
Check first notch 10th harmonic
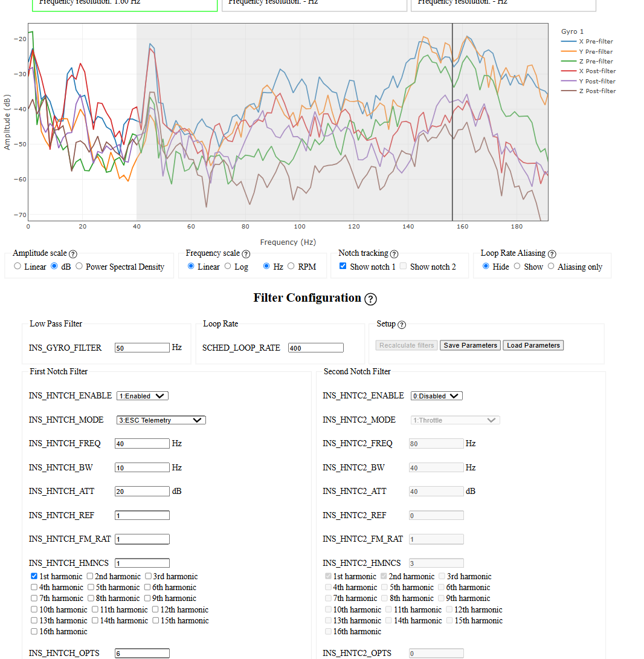tap(34, 609)
